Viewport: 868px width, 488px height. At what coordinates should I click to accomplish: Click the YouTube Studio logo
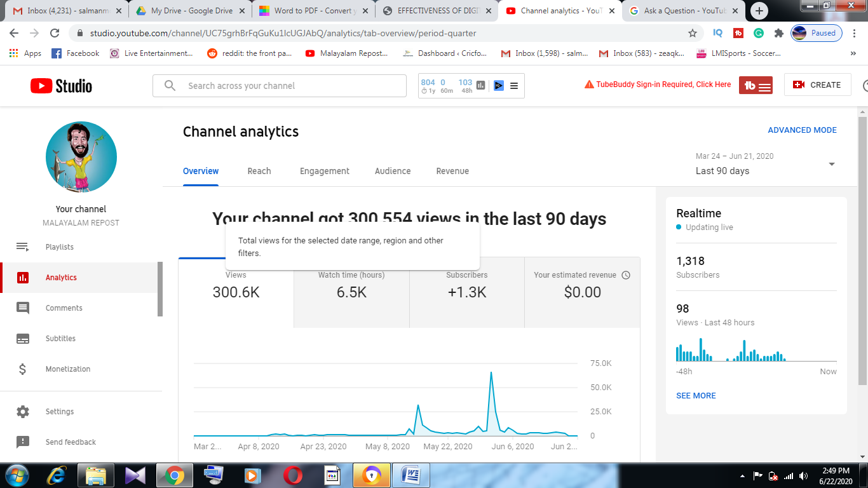click(62, 86)
